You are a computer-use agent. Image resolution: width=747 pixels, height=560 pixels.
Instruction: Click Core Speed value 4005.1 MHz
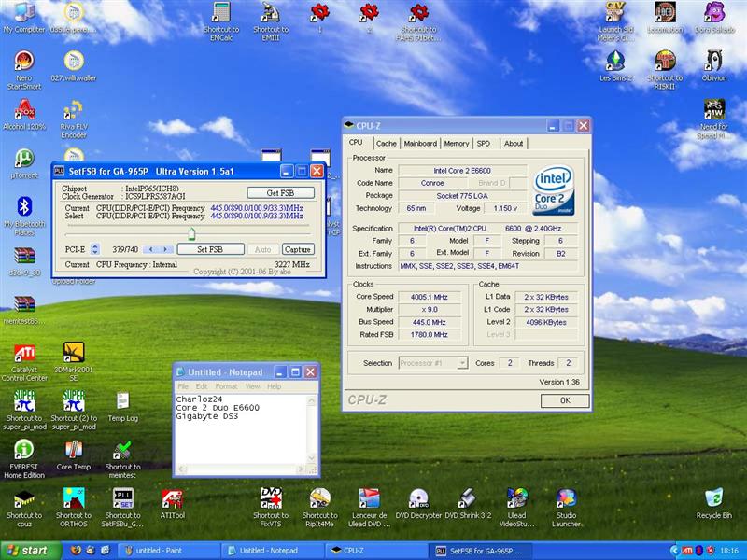tap(430, 297)
